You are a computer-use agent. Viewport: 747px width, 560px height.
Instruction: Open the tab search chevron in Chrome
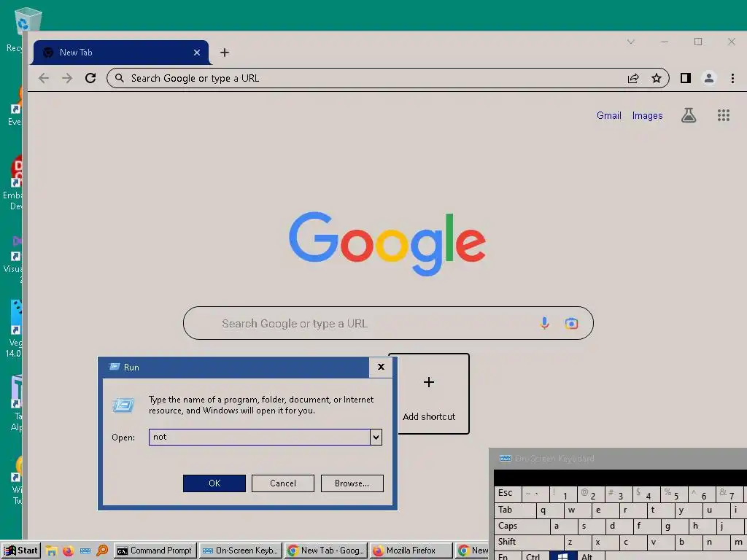coord(631,42)
